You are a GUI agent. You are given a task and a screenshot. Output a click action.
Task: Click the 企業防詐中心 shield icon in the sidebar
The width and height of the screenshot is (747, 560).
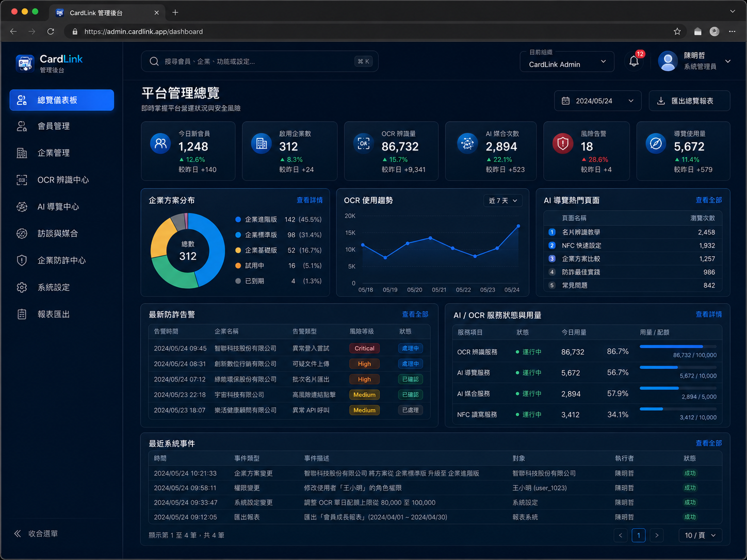(22, 260)
